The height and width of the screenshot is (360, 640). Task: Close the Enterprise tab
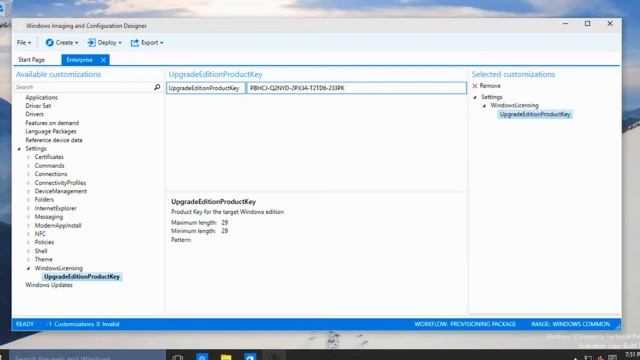103,60
